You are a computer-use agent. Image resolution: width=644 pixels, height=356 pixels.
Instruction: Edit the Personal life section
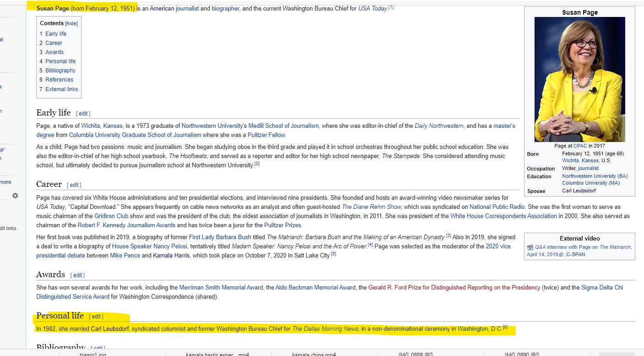coord(96,317)
